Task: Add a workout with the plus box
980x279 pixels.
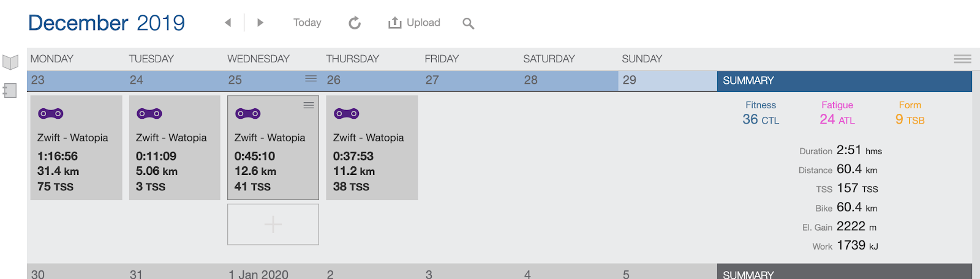Action: coord(273,225)
